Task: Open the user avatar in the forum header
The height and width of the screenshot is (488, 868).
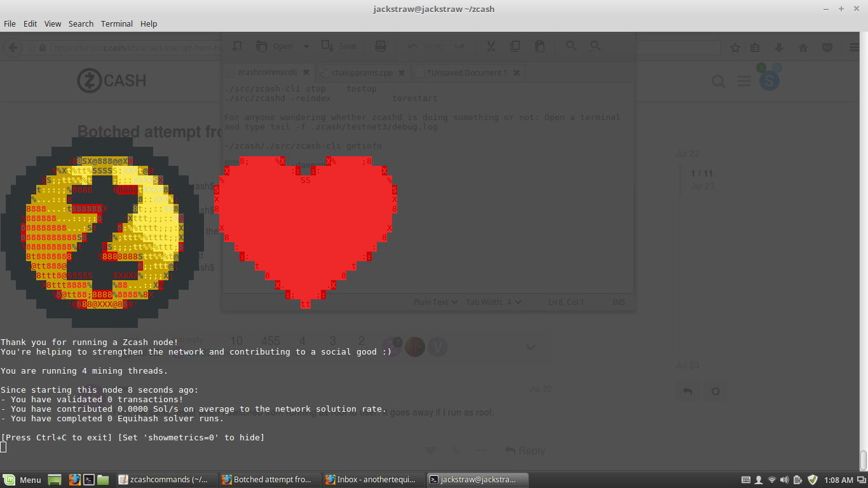Action: pos(770,80)
